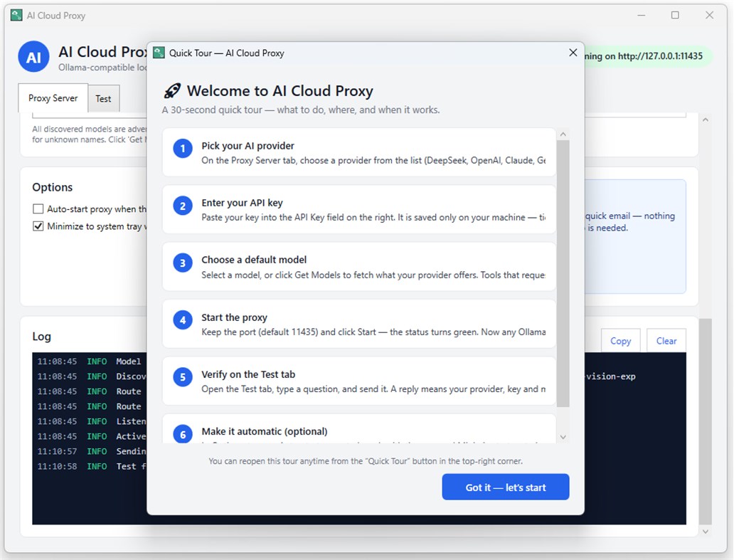Viewport: 734px width, 560px height.
Task: Click the tour list scroll down arrow
Action: (x=563, y=437)
